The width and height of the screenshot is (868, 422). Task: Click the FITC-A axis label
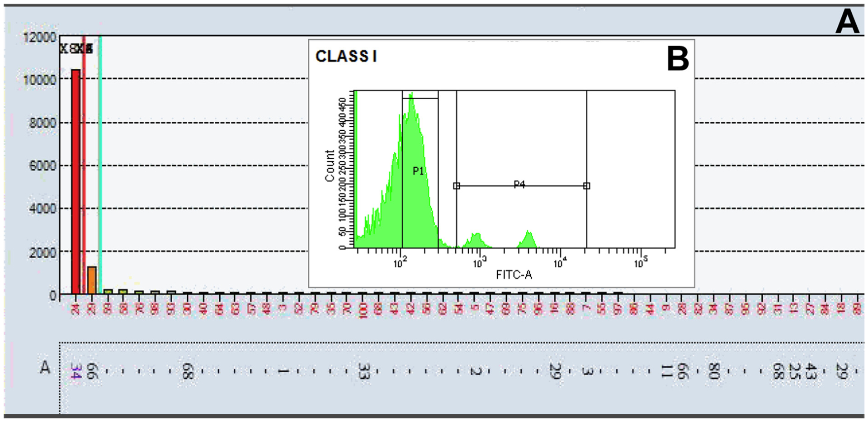(514, 275)
